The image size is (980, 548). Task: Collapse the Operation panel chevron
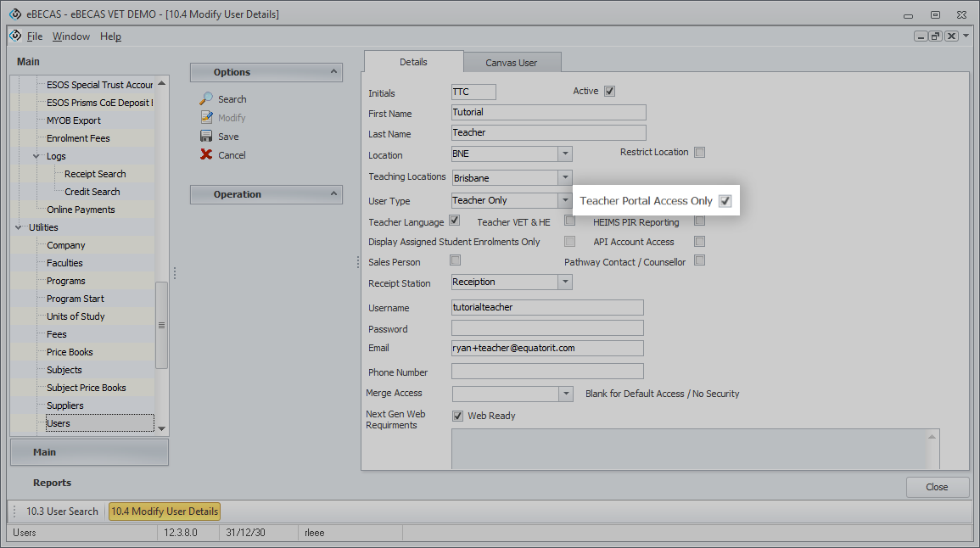coord(333,194)
